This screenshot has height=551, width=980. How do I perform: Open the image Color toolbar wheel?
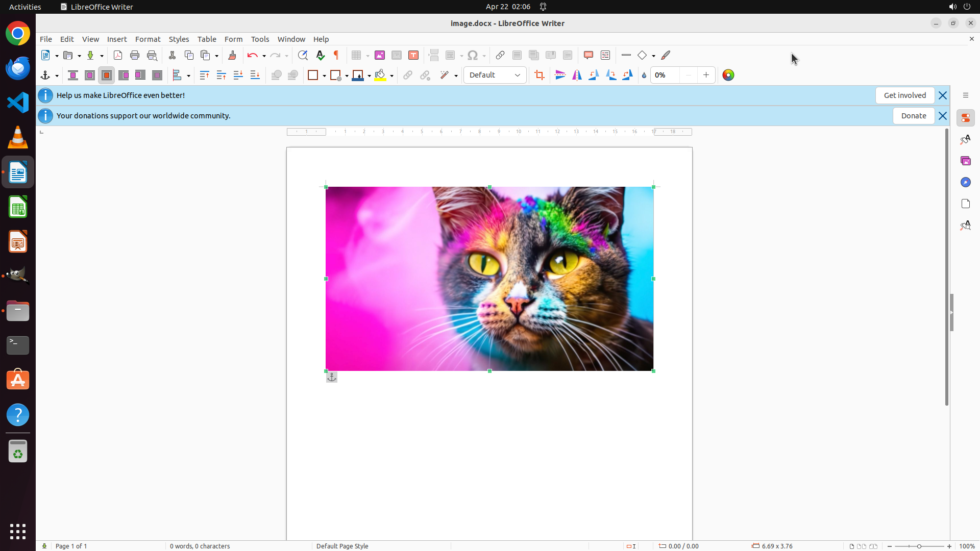tap(728, 75)
